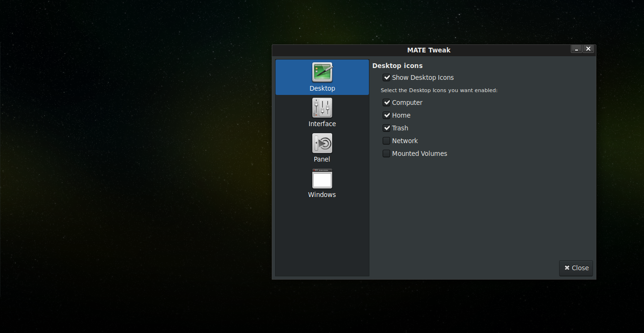Viewport: 644px width, 333px height.
Task: Click the 'Panel' label in sidebar
Action: [322, 159]
